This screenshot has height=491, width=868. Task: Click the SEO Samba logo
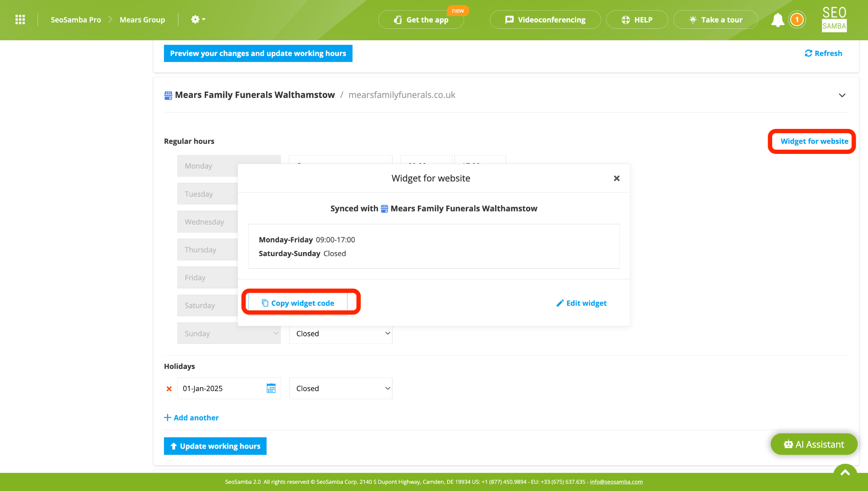pos(834,19)
